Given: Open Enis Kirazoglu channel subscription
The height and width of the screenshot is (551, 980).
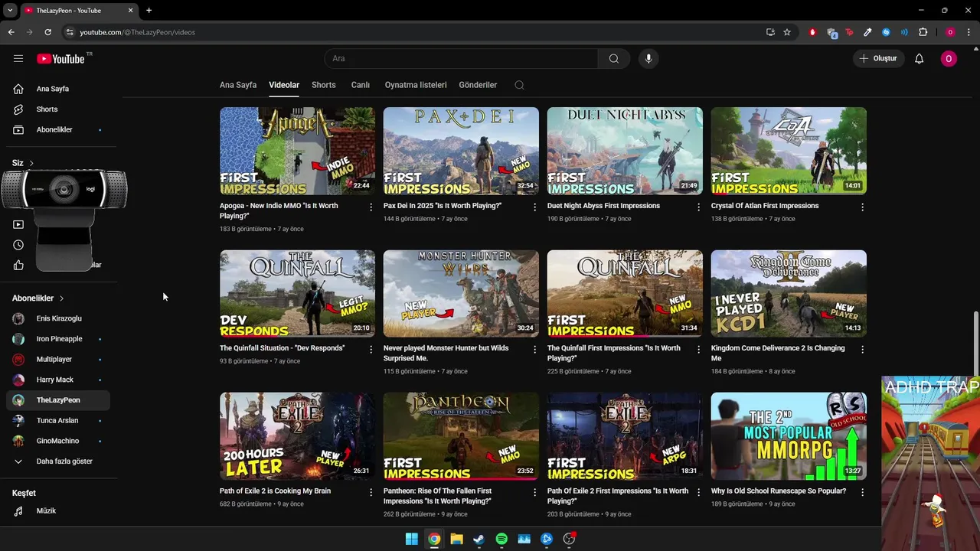Looking at the screenshot, I should click(58, 318).
